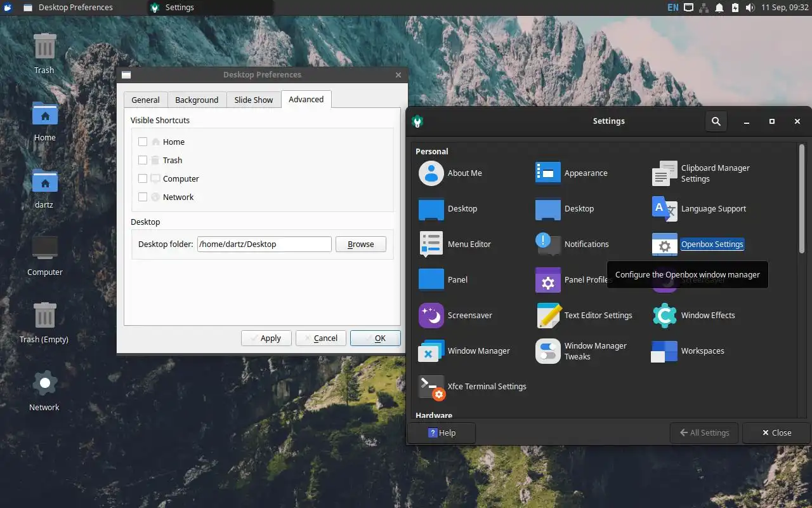The image size is (812, 508).
Task: Open Openbox Settings
Action: (x=698, y=244)
